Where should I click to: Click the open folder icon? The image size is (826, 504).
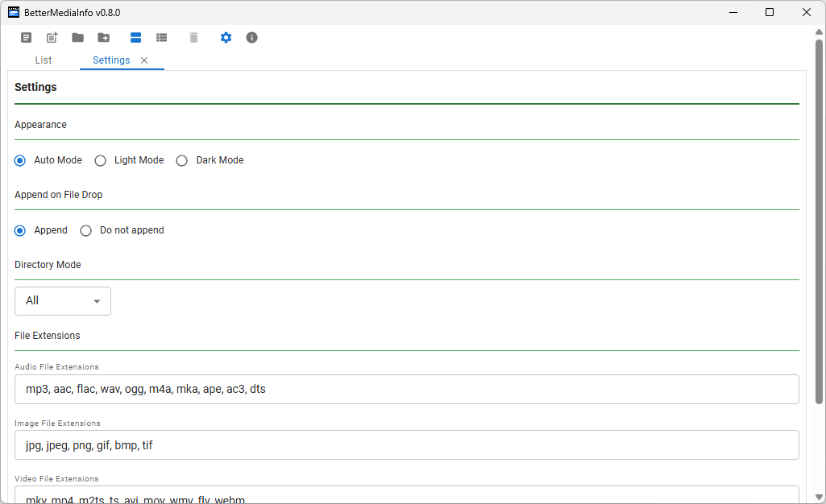[x=78, y=38]
